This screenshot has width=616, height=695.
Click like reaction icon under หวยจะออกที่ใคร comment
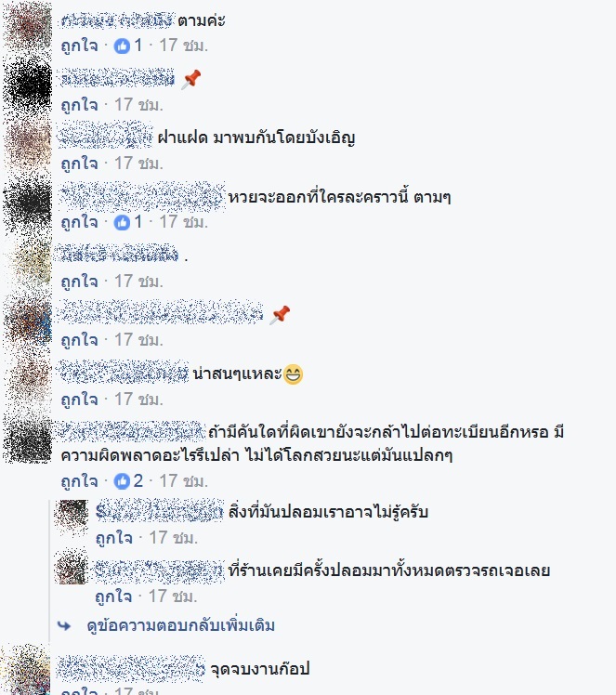pos(122,222)
